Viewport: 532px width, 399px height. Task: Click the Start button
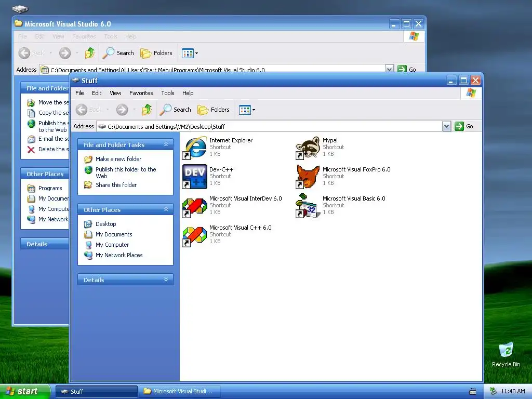point(25,391)
